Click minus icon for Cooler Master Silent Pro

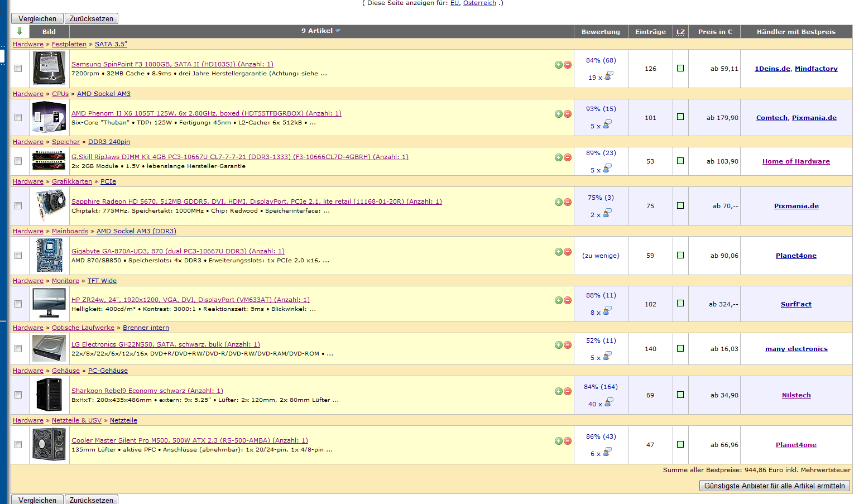(x=568, y=441)
